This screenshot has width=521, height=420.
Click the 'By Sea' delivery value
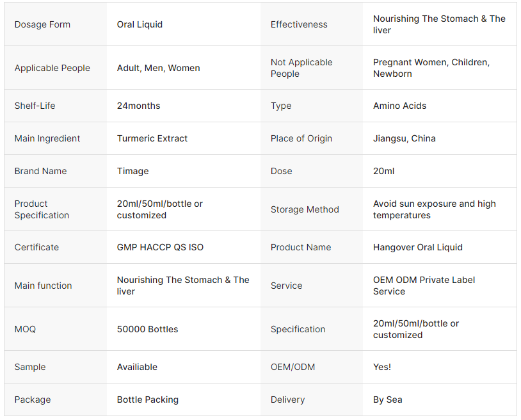(x=387, y=400)
